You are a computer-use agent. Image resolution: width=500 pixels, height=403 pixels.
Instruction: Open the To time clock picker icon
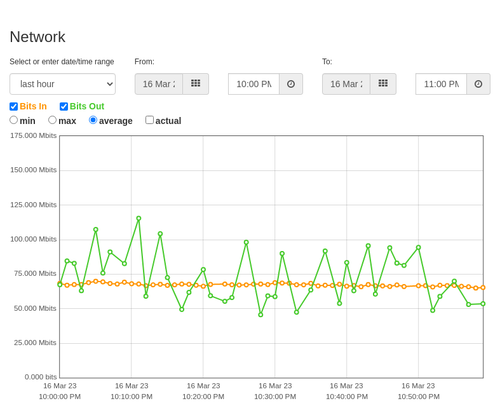478,84
